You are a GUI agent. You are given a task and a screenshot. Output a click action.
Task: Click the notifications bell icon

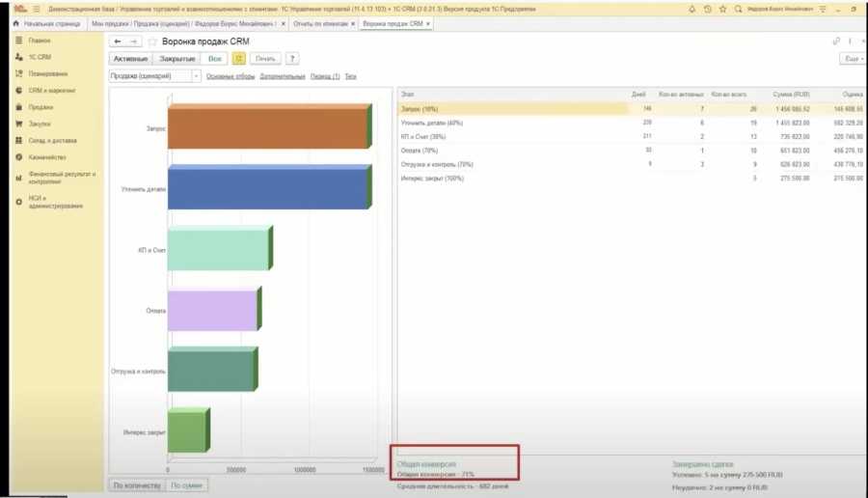pyautogui.click(x=692, y=8)
